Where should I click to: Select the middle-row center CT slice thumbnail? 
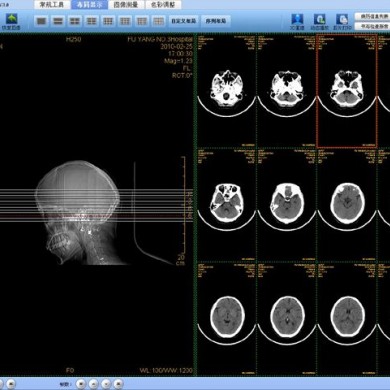point(286,205)
